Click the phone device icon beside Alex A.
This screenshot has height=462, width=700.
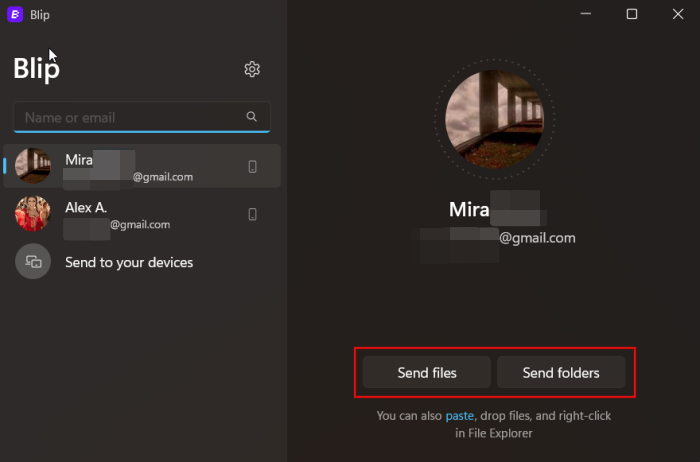click(x=252, y=214)
